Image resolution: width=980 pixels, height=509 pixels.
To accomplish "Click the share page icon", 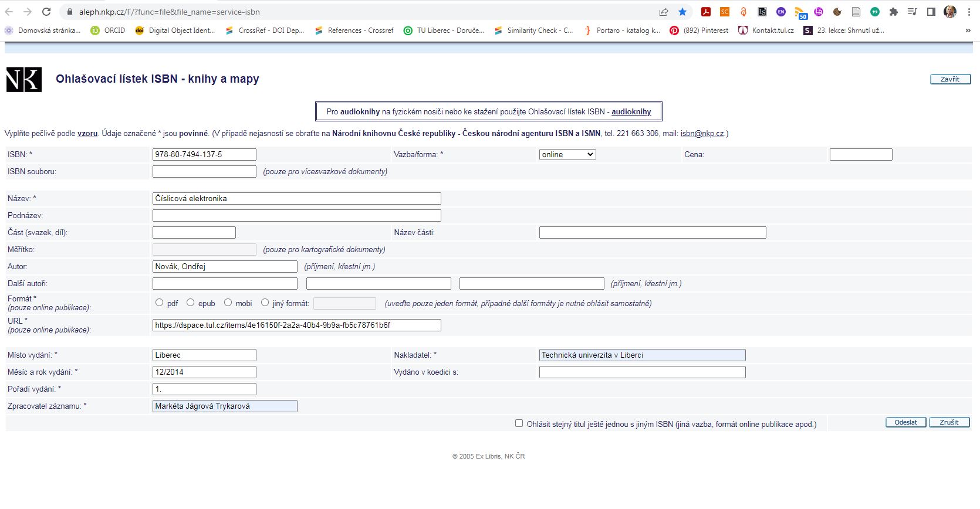I will click(664, 12).
